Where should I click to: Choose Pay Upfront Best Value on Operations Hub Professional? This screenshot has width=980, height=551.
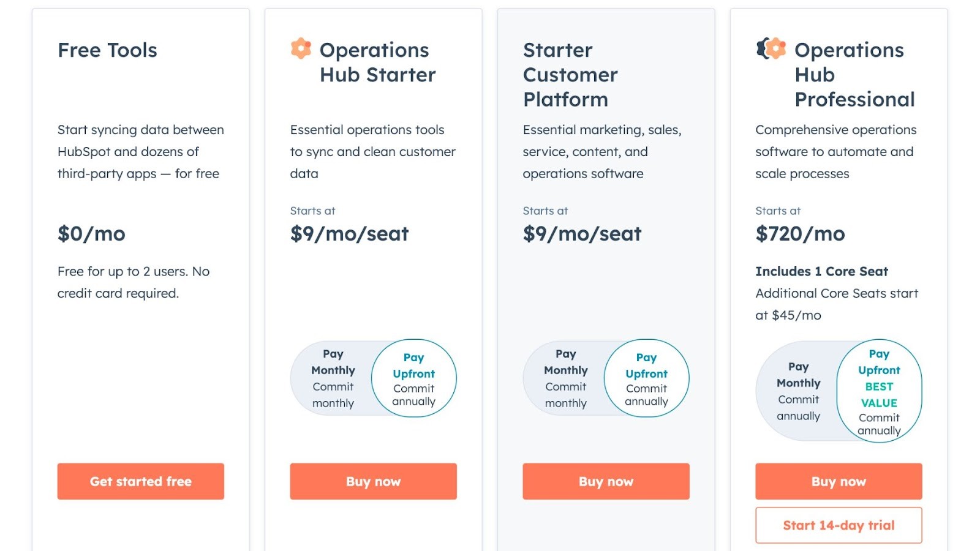coord(879,390)
